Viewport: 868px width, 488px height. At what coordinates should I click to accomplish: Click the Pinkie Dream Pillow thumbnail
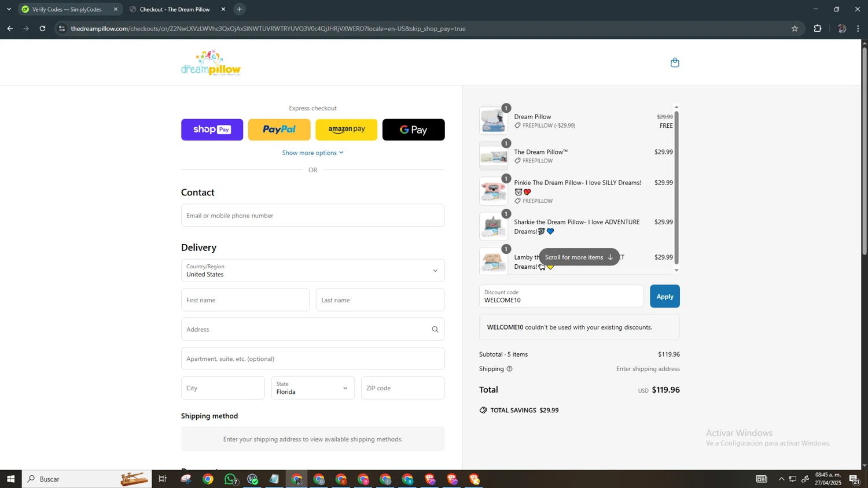(494, 191)
